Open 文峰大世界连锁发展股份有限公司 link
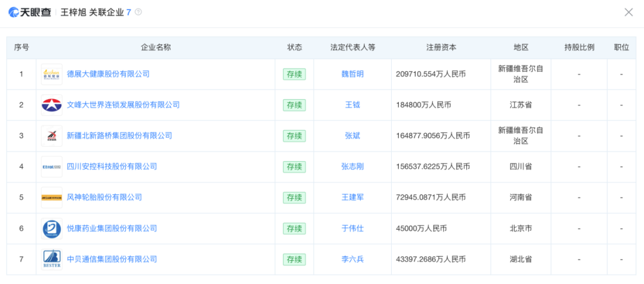The image size is (644, 284). click(123, 105)
